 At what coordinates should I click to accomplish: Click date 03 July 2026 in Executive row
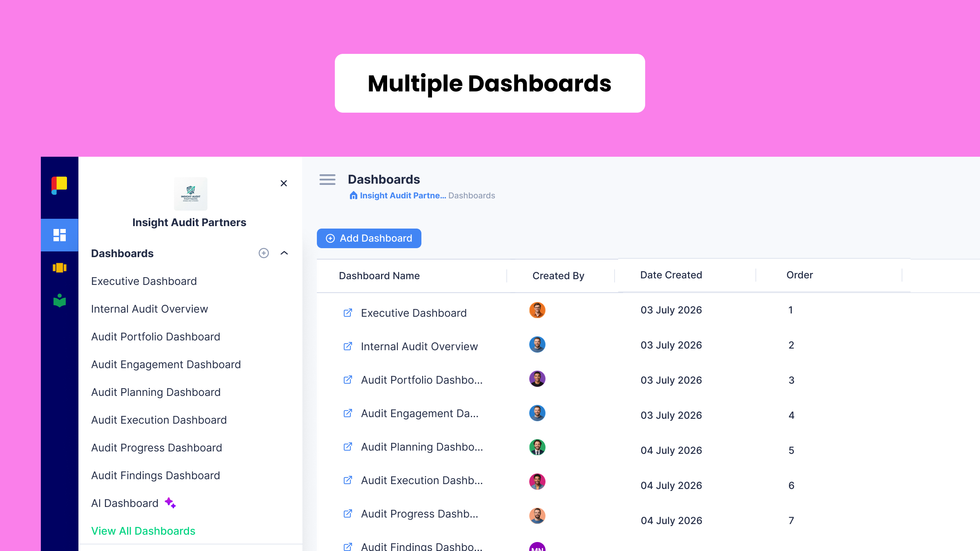(671, 310)
